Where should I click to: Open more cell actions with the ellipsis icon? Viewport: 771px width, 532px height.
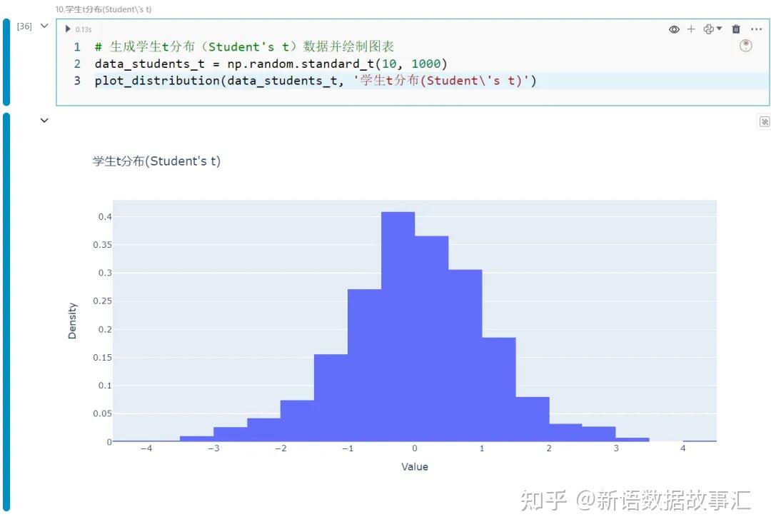pos(757,29)
